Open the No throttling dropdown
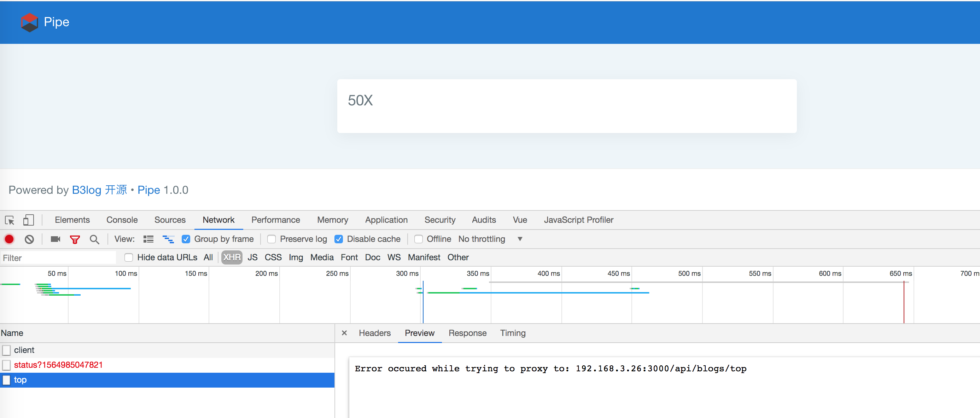The image size is (980, 418). (490, 239)
